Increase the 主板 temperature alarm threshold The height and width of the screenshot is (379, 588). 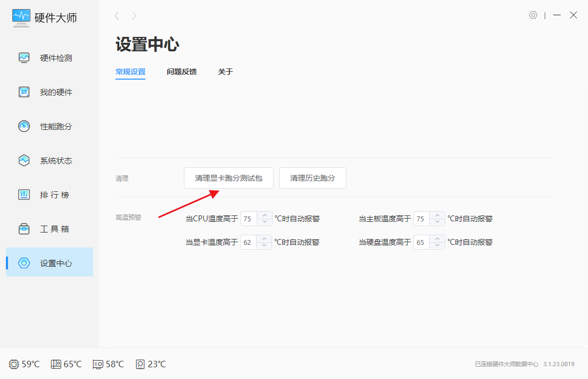point(437,215)
